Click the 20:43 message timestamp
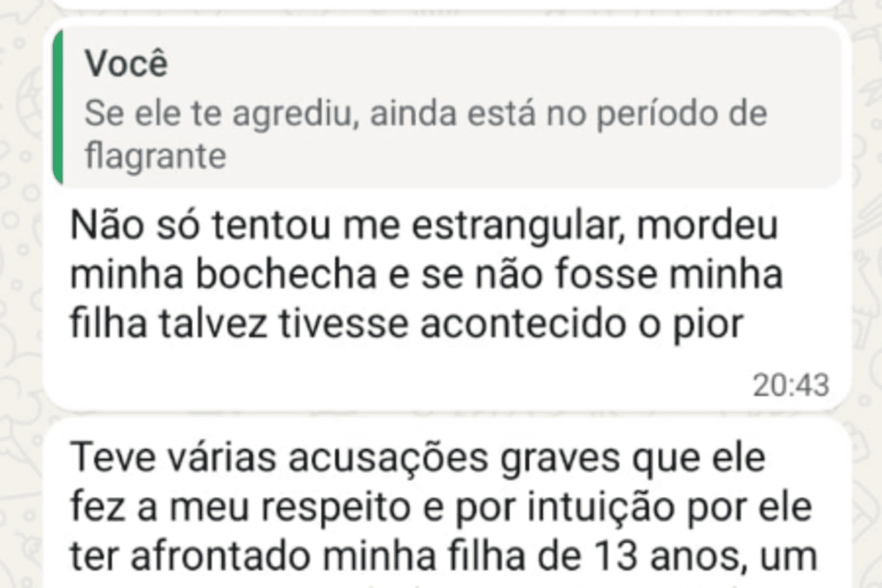Image resolution: width=882 pixels, height=588 pixels. (790, 384)
